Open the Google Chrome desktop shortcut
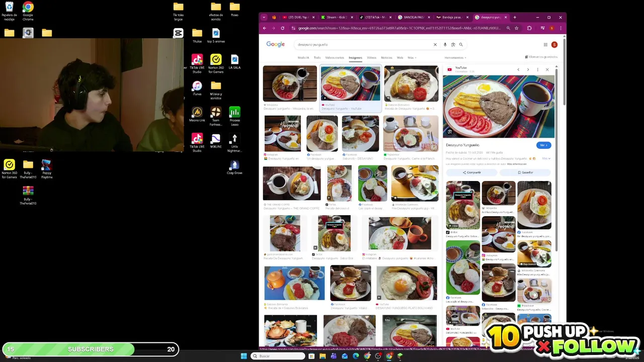 (28, 10)
